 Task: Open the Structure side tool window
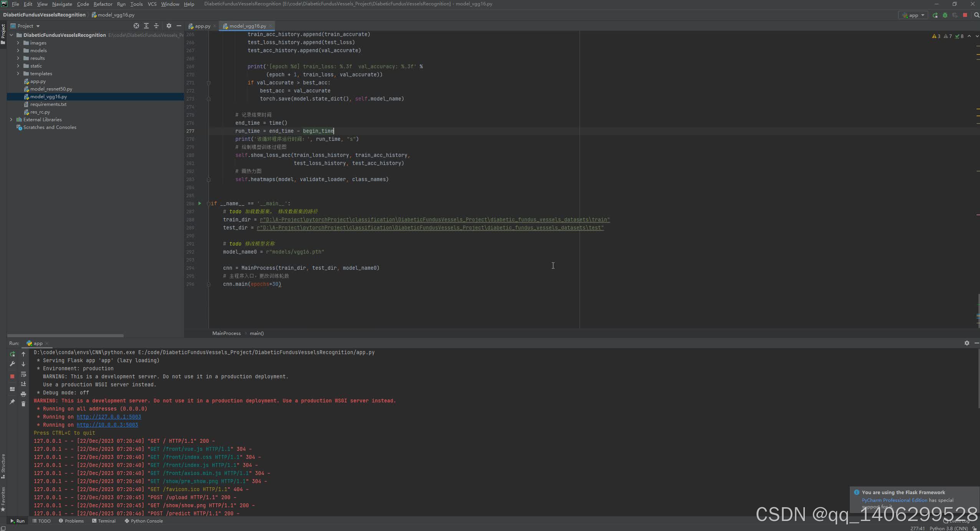click(3, 466)
